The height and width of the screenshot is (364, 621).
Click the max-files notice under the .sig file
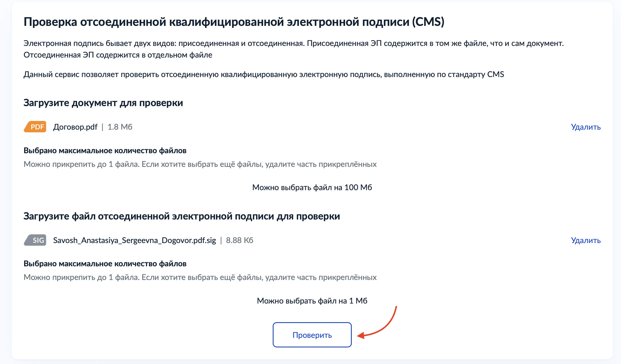pyautogui.click(x=105, y=264)
